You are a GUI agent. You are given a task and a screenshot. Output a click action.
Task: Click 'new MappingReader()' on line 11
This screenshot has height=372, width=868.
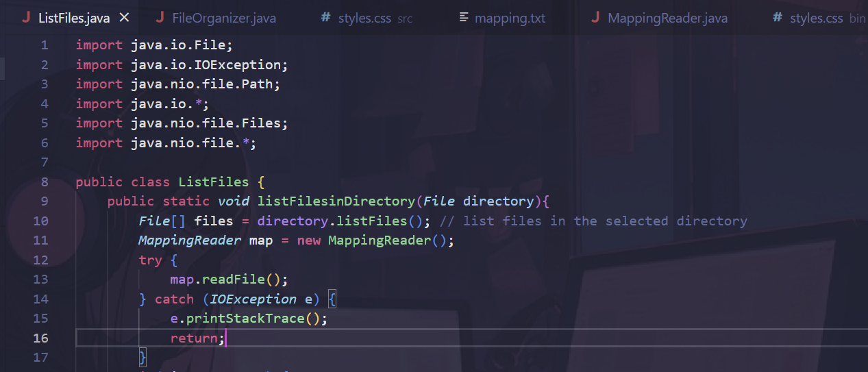(372, 240)
